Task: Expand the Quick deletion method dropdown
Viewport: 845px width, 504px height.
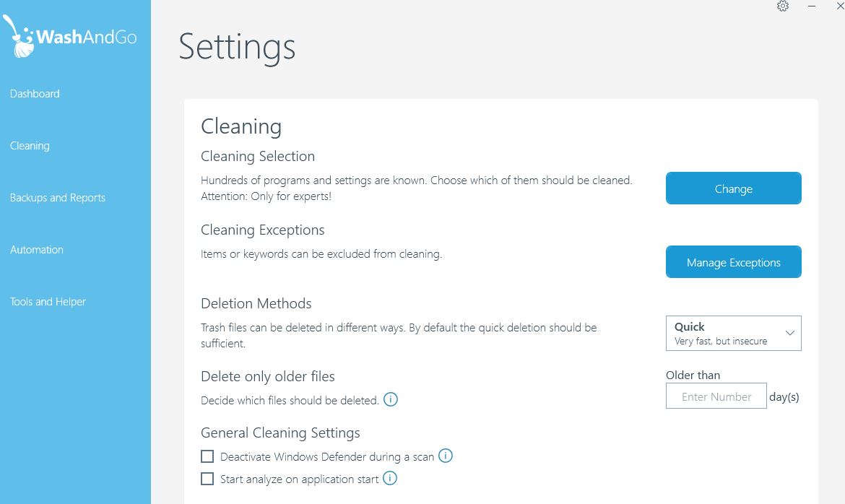Action: [734, 333]
